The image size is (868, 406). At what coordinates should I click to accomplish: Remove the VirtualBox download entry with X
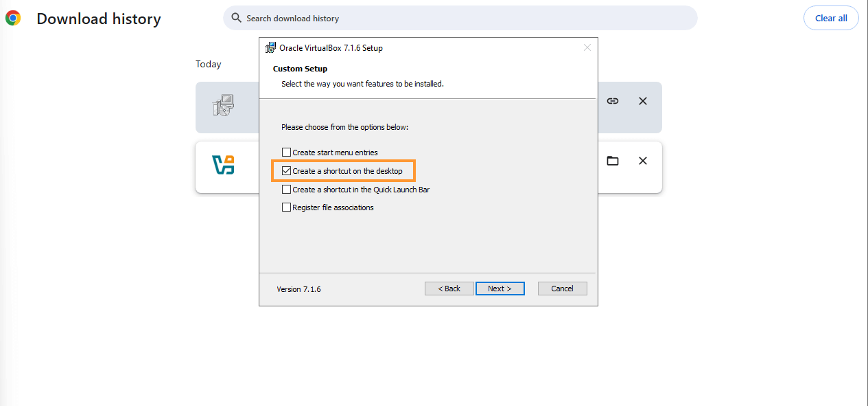643,161
